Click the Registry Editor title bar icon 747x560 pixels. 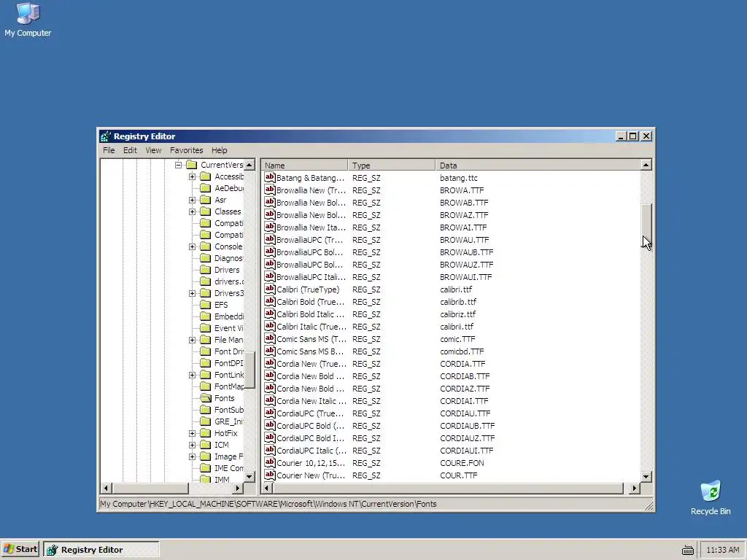105,136
